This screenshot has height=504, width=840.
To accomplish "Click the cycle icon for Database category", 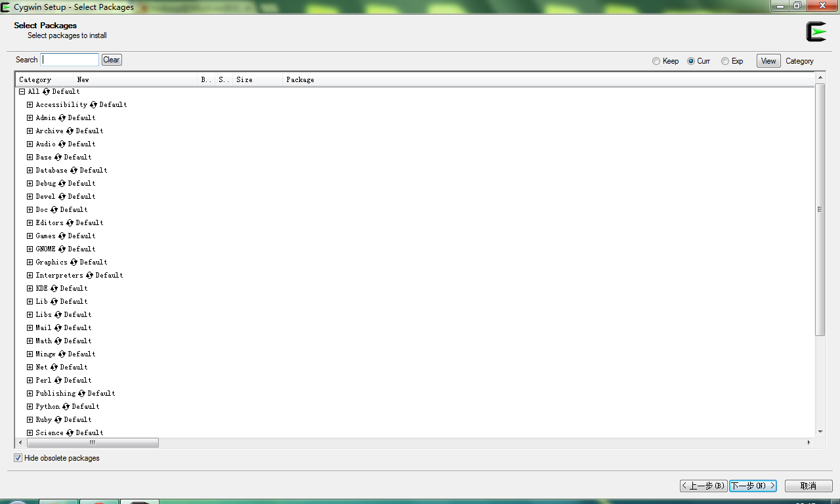I will click(74, 170).
